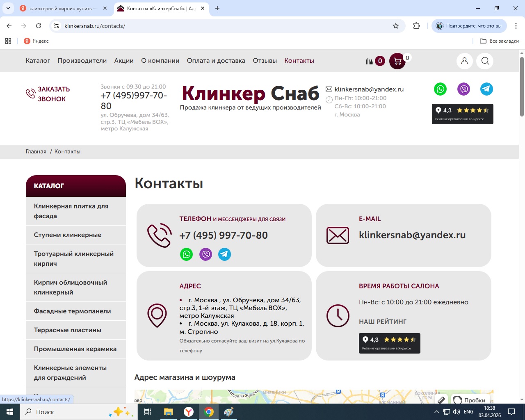Open the 'Оплата и доставка' menu item
Image resolution: width=525 pixels, height=420 pixels.
(216, 61)
